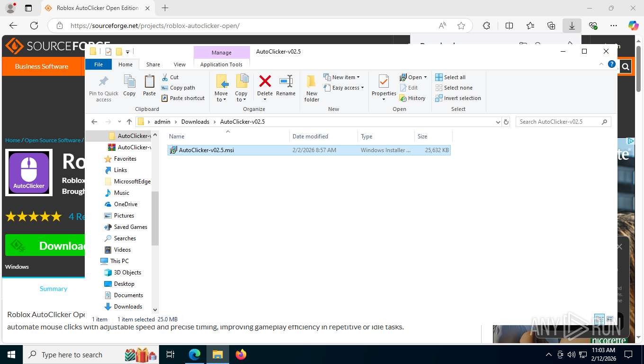Image resolution: width=644 pixels, height=364 pixels.
Task: Refresh the Edge browser page
Action: click(x=34, y=26)
